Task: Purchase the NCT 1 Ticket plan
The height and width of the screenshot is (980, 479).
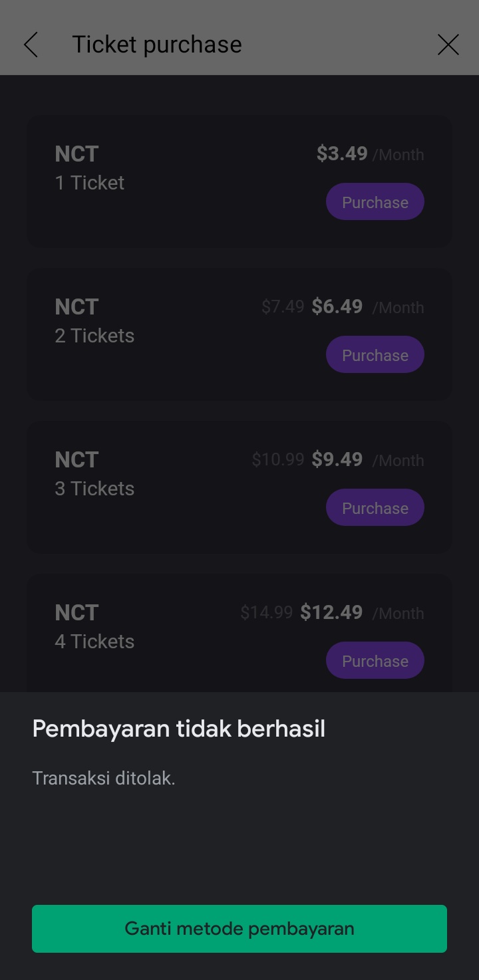Action: coord(375,202)
